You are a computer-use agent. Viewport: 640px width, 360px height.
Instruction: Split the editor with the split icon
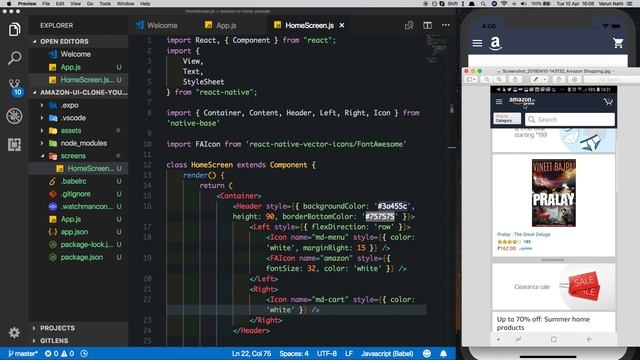click(x=427, y=25)
